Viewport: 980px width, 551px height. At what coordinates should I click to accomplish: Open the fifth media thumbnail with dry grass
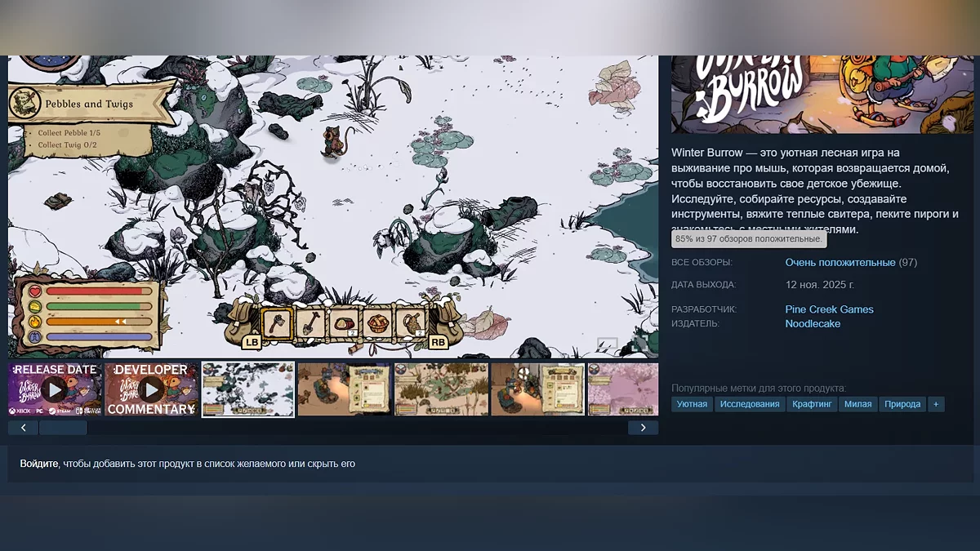click(x=441, y=389)
